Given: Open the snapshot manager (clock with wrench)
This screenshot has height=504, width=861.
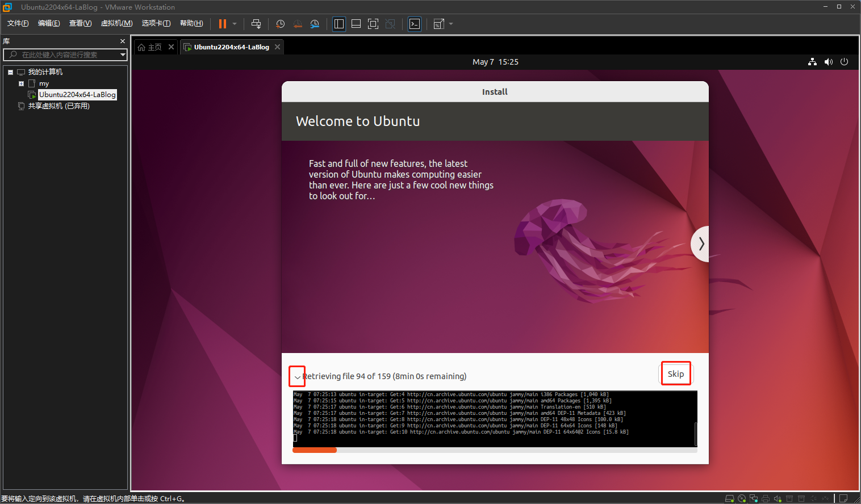Looking at the screenshot, I should tap(315, 24).
